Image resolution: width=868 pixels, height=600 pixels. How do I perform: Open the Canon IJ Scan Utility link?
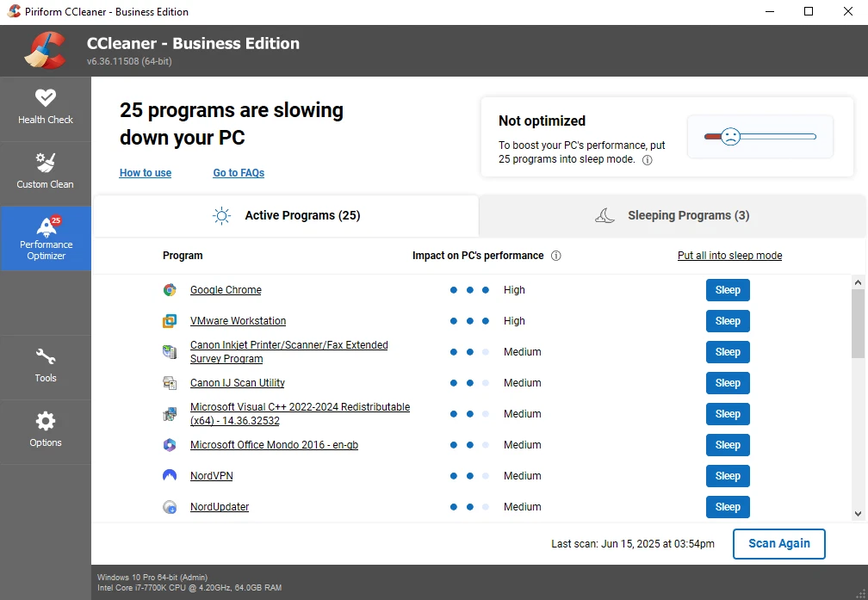(238, 383)
